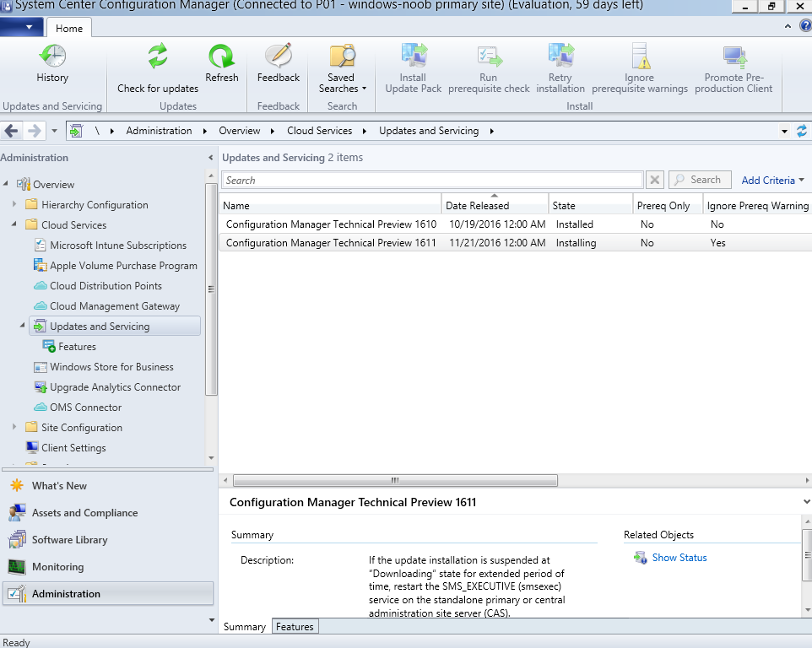Click Overview in breadcrumb path
Viewport: 812px width, 648px height.
coord(239,131)
